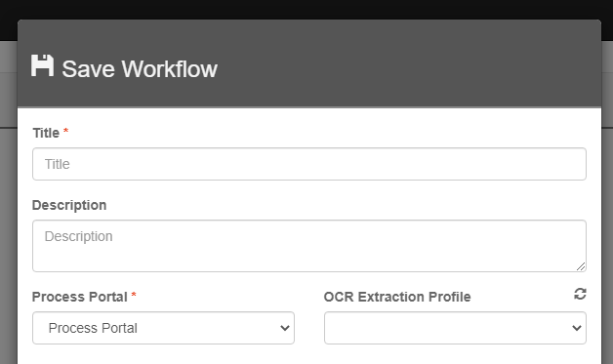Click the Process Portal label text
The width and height of the screenshot is (613, 364).
tap(80, 297)
